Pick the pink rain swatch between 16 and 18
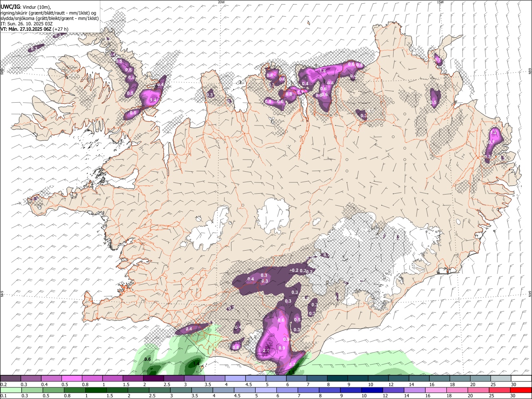Image resolution: width=532 pixels, height=399 pixels. pyautogui.click(x=436, y=390)
